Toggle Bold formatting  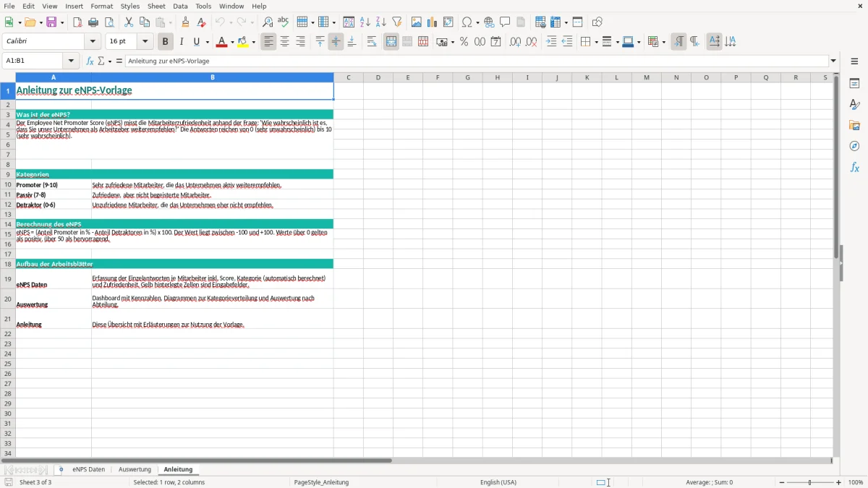pos(165,42)
